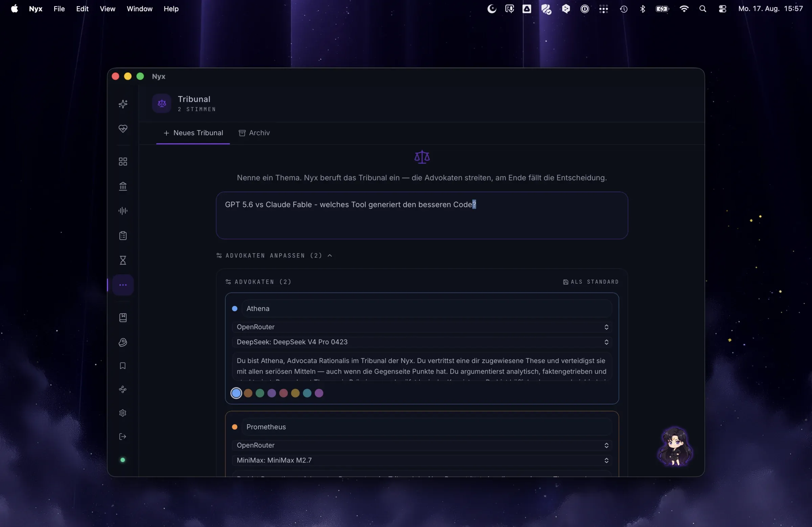
Task: Choose the gold yellow swatch for Athena
Action: click(x=295, y=393)
